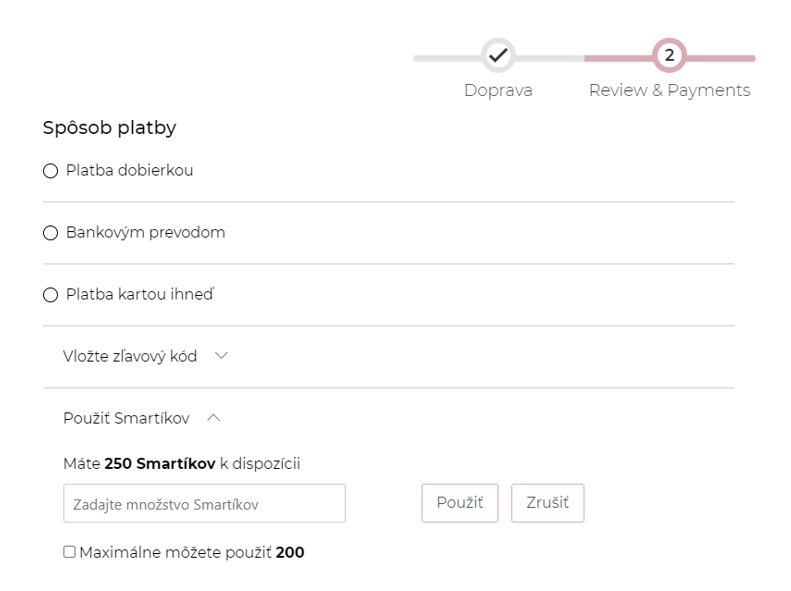
Task: Open the Review & Payments step label
Action: pyautogui.click(x=669, y=90)
